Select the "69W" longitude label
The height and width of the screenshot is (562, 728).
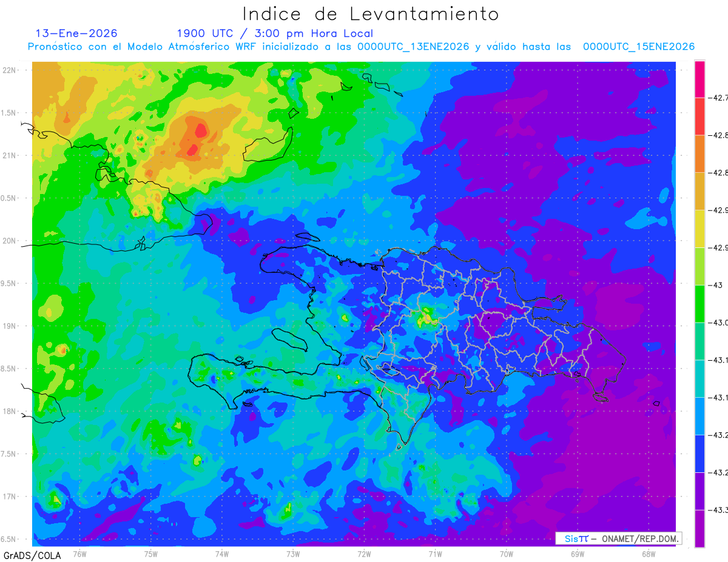tap(578, 554)
